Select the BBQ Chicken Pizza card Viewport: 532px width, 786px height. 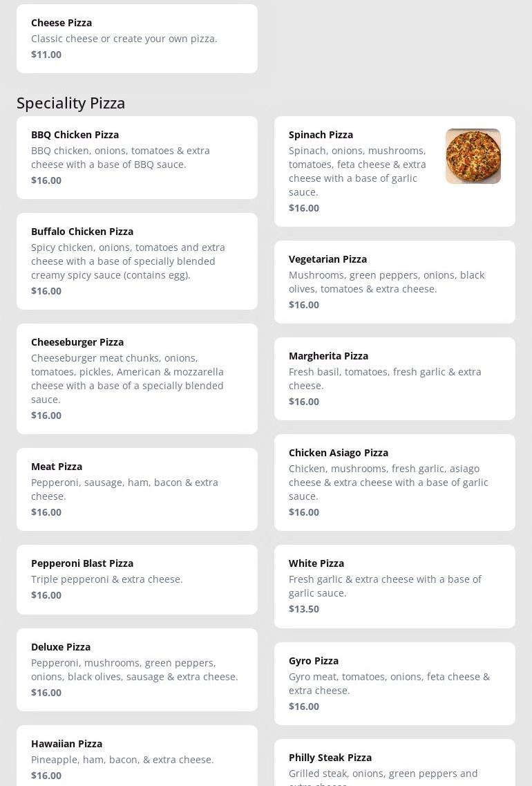(137, 158)
